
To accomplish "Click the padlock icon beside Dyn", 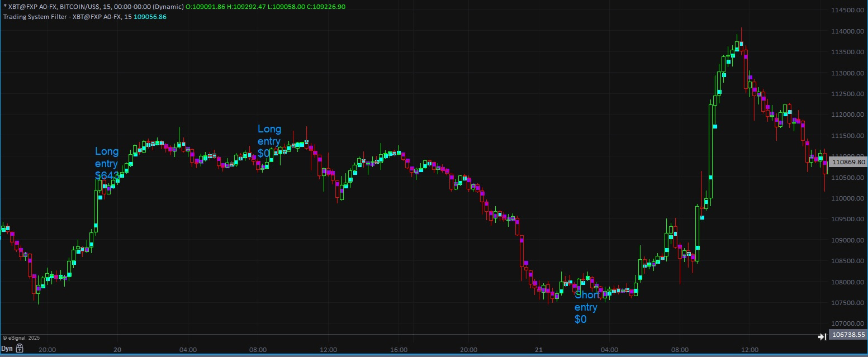I will point(20,349).
